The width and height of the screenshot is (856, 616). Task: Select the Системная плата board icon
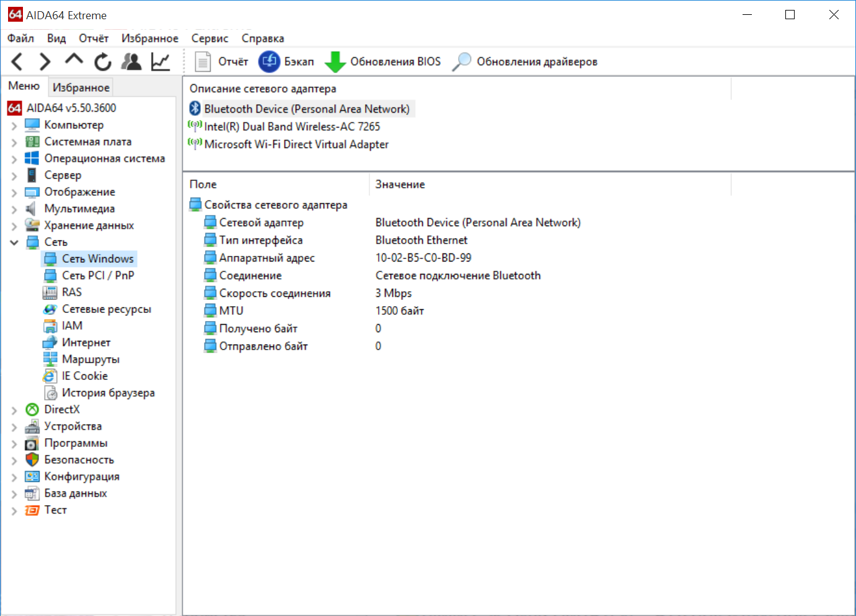(32, 141)
